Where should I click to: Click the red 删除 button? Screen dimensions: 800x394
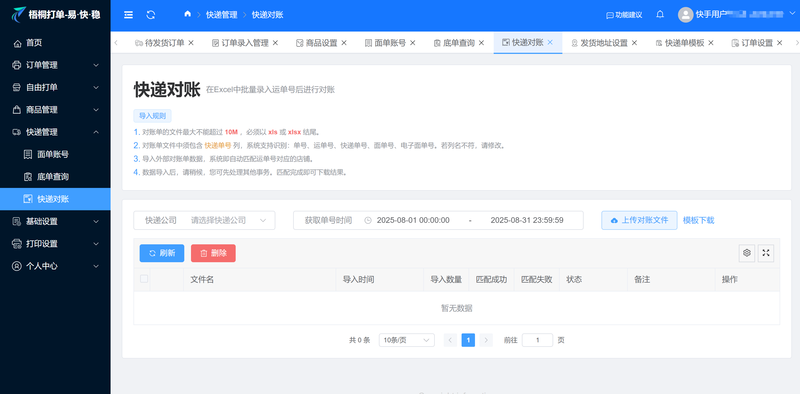coord(213,253)
